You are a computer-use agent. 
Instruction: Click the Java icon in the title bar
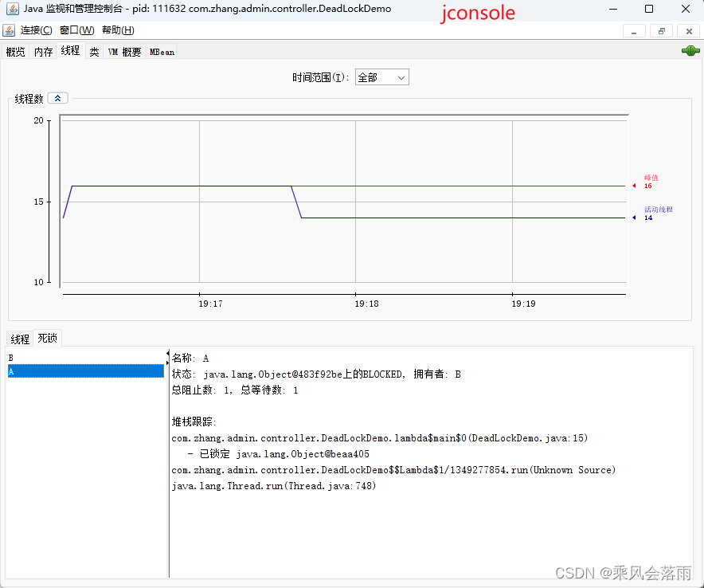click(x=12, y=9)
